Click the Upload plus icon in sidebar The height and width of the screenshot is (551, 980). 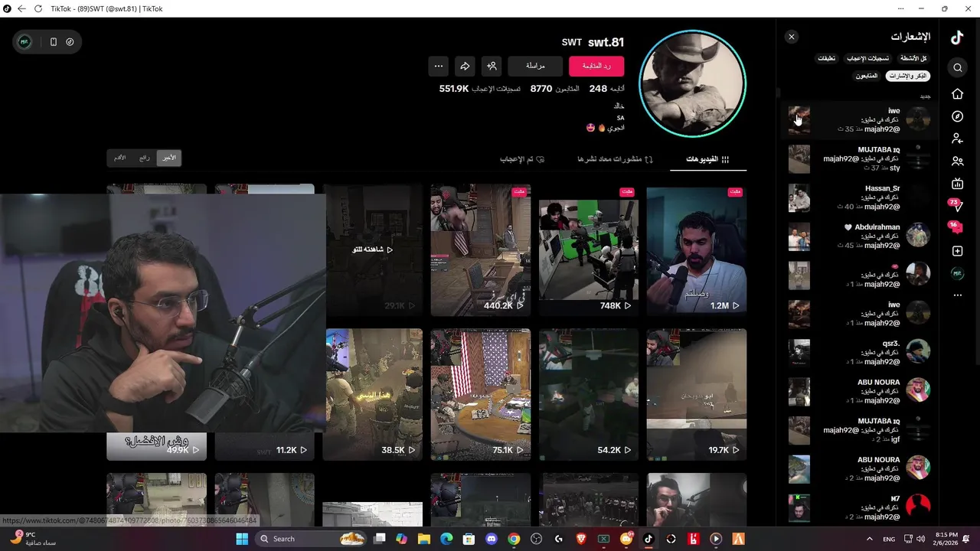957,251
